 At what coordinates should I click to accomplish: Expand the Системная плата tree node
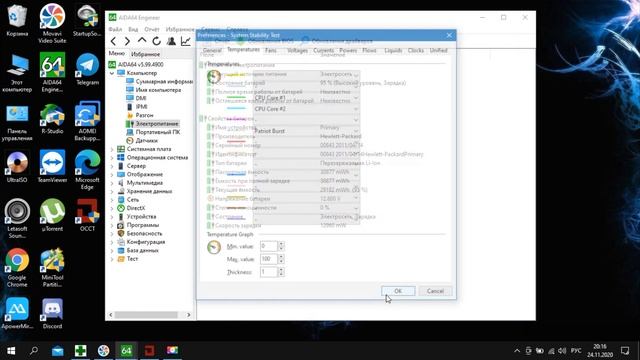point(112,149)
